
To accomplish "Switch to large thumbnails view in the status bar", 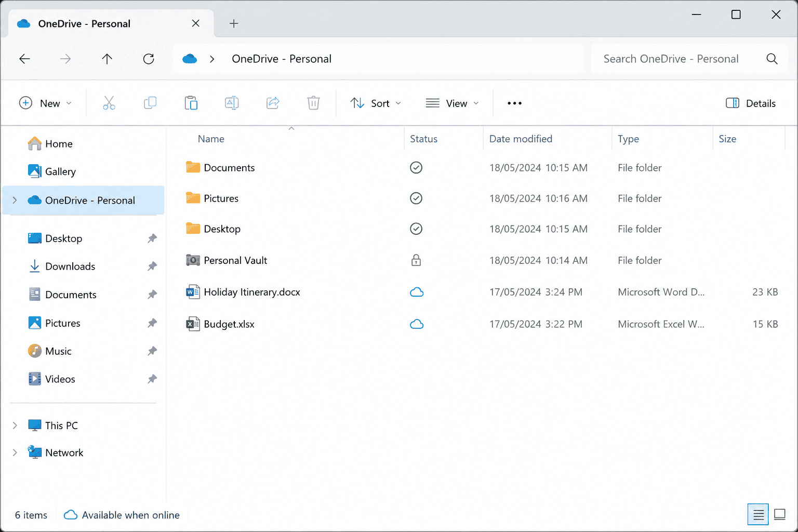I will click(780, 514).
